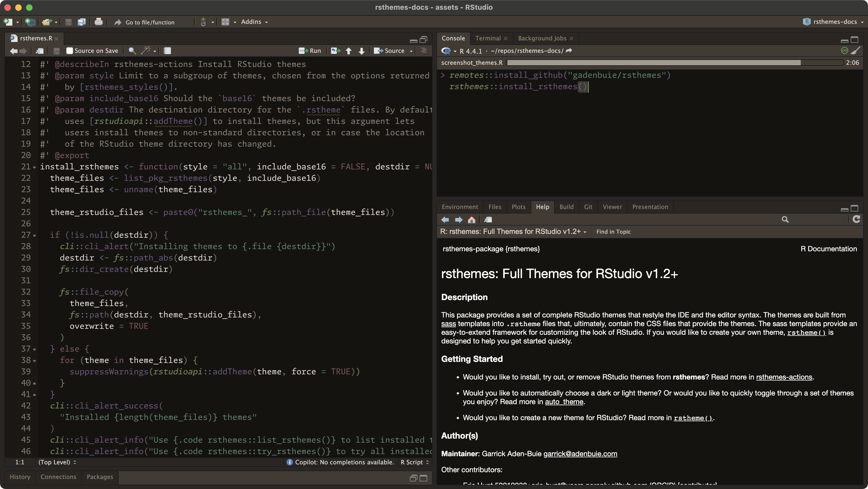Switch to the Terminal tab
Screen dimensions: 868x489
[488, 38]
